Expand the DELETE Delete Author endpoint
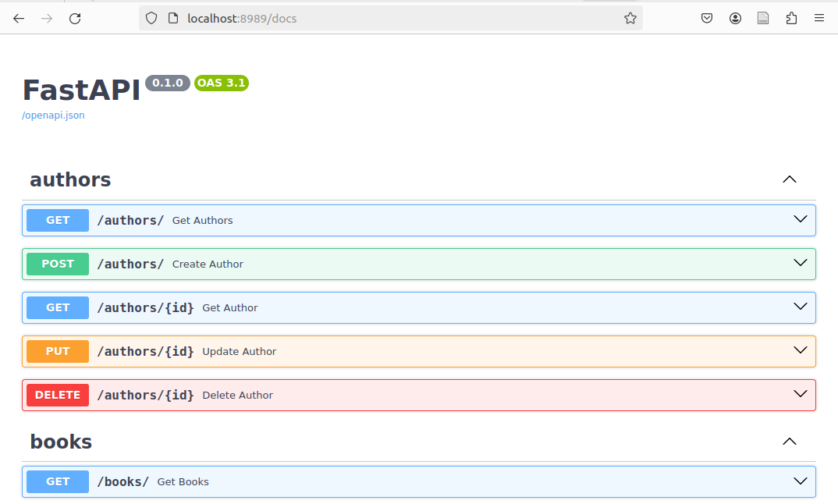 coord(800,395)
